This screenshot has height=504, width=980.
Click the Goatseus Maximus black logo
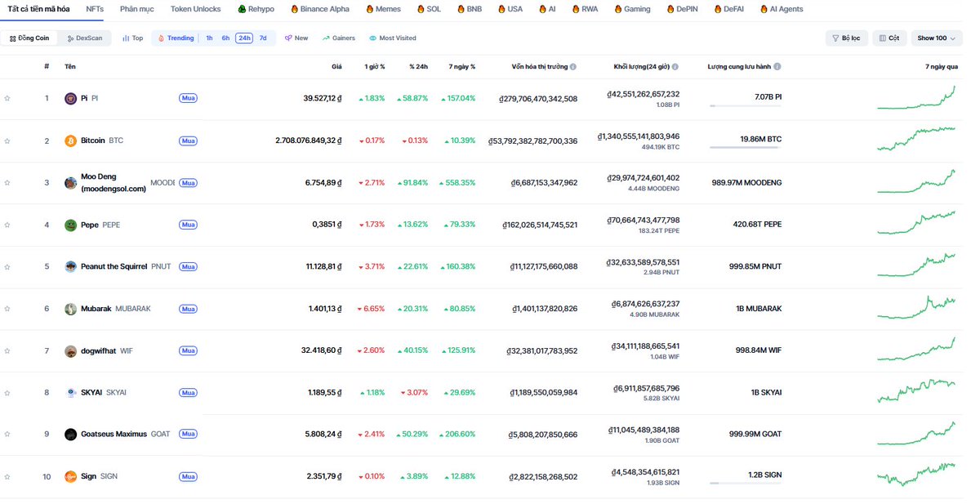coord(70,435)
